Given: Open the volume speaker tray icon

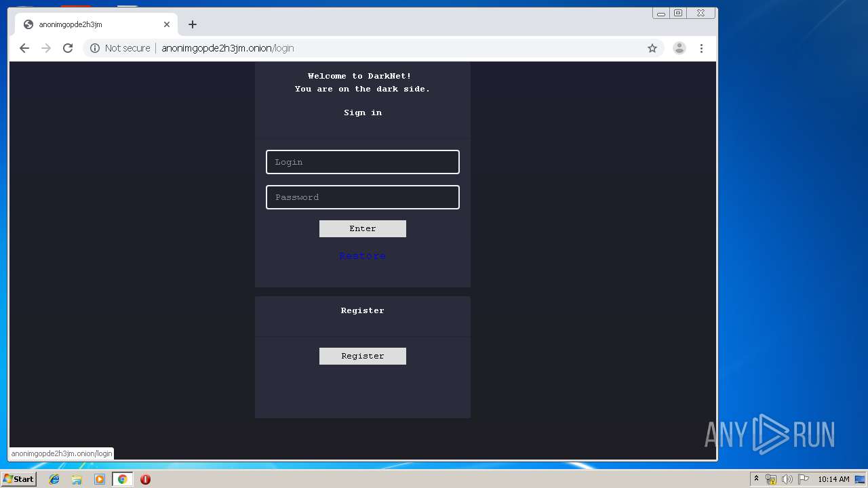Looking at the screenshot, I should [x=787, y=479].
